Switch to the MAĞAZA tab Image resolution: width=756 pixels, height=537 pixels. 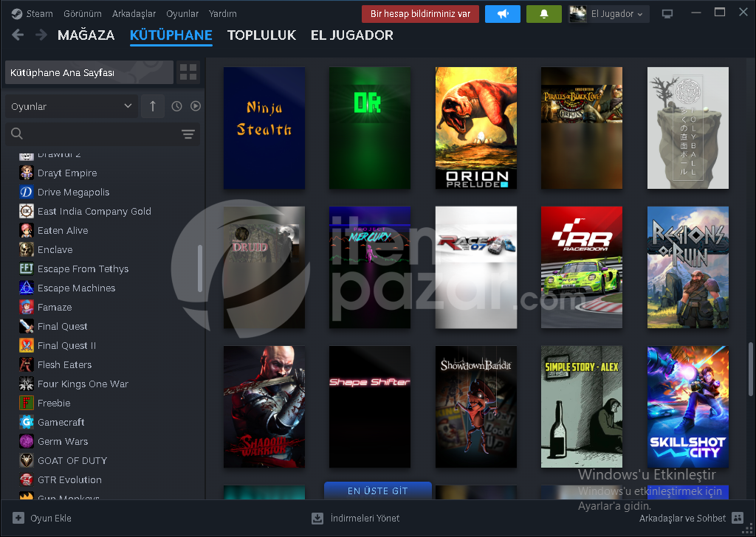click(x=86, y=35)
